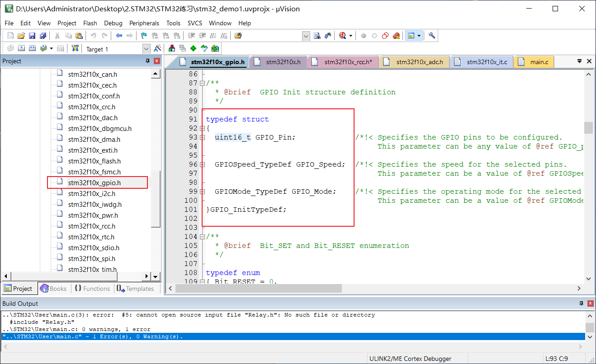596x364 pixels.
Task: Save the current file via the disk icon
Action: coord(32,36)
